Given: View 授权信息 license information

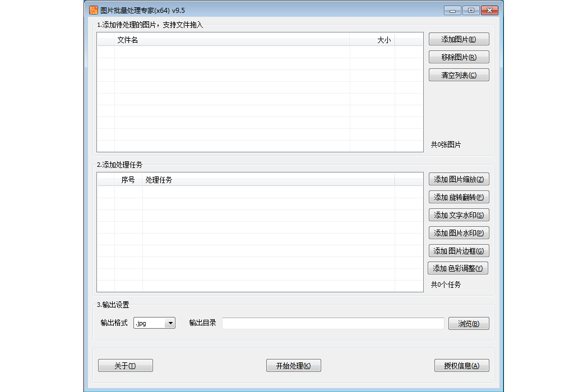Looking at the screenshot, I should pyautogui.click(x=461, y=366).
